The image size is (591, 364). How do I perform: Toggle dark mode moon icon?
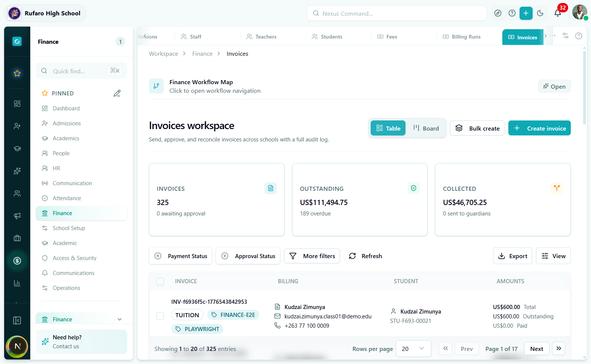[540, 13]
